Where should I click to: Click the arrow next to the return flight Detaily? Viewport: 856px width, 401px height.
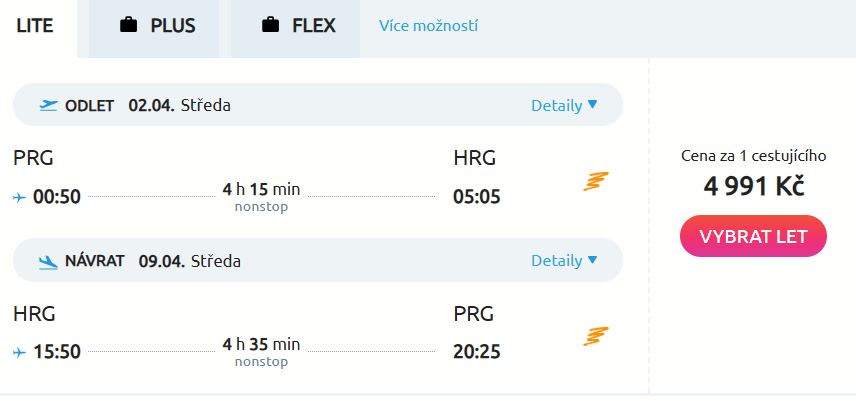point(592,260)
